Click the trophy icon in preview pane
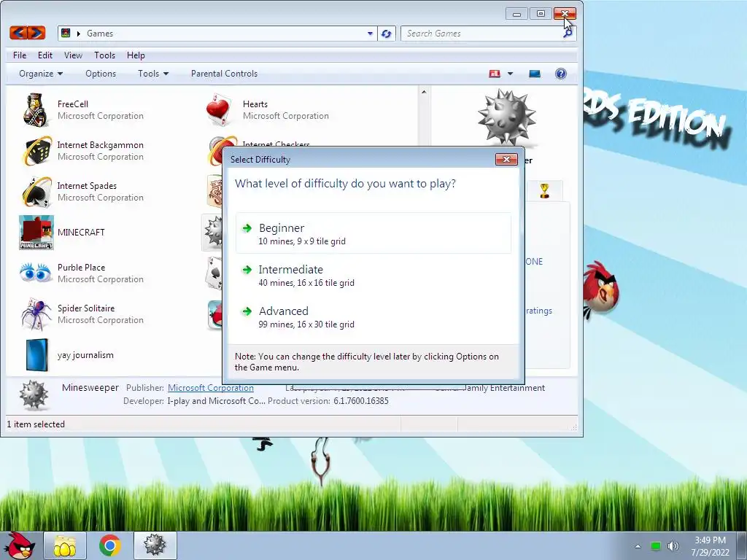The image size is (747, 560). click(x=544, y=190)
